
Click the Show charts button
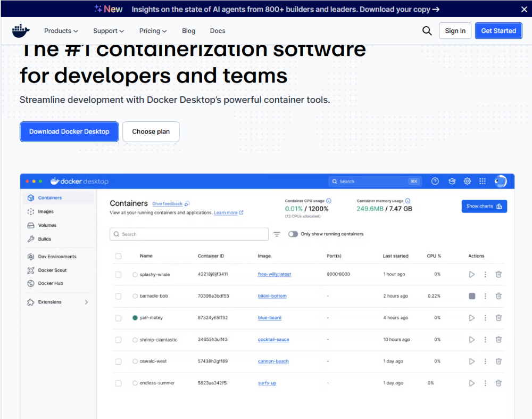(x=484, y=206)
